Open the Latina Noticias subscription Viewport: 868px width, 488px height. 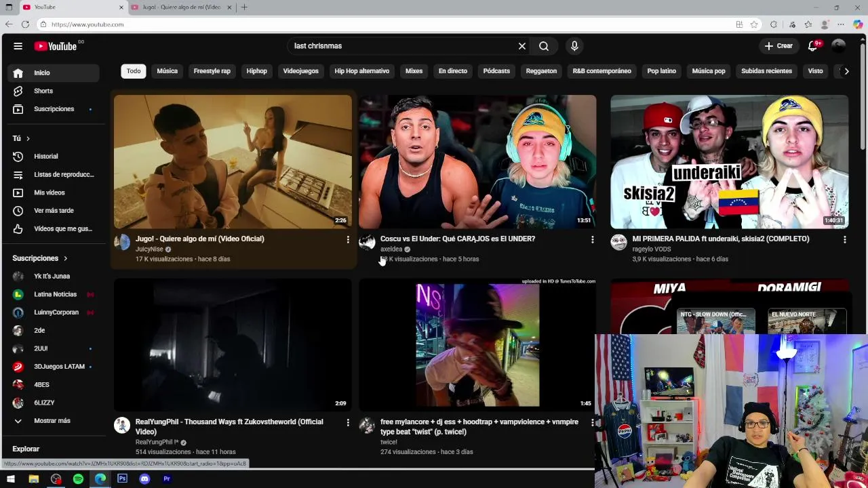click(x=54, y=294)
